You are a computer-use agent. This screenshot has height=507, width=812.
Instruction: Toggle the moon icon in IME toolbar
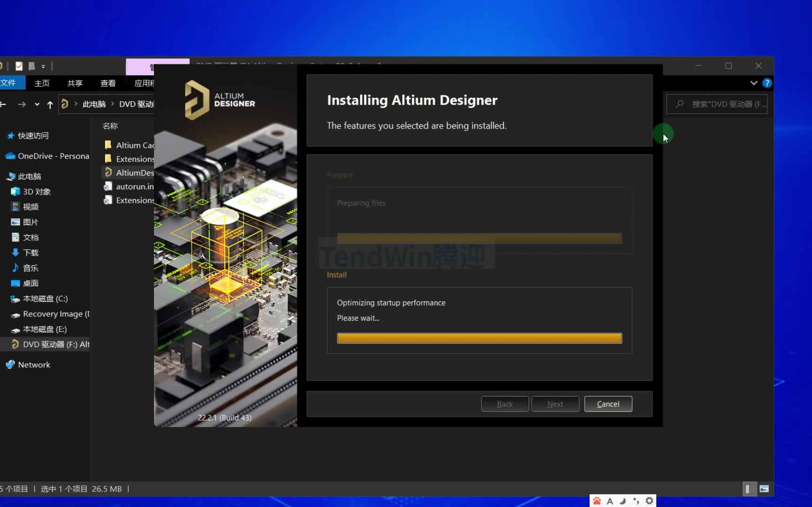623,501
